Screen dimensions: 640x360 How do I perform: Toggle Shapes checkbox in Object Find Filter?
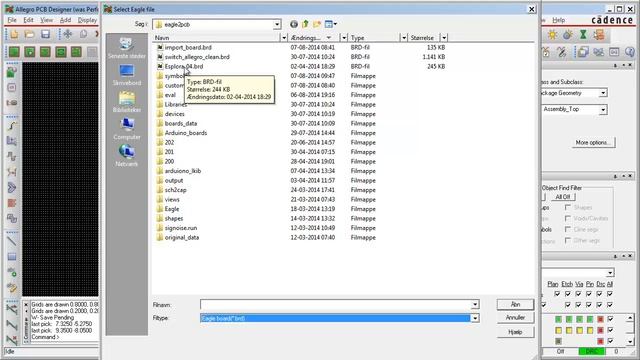(x=568, y=208)
